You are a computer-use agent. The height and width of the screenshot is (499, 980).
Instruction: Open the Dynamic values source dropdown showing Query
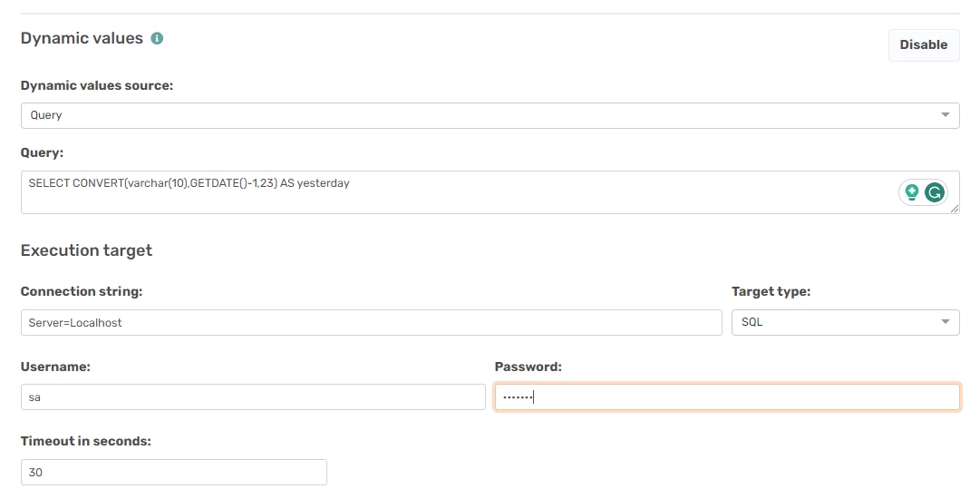(x=490, y=116)
